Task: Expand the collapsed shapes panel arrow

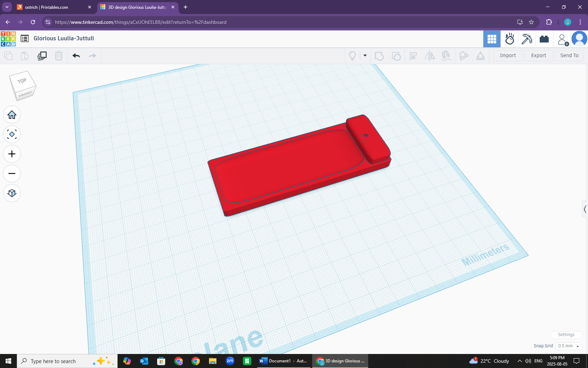Action: coord(585,209)
